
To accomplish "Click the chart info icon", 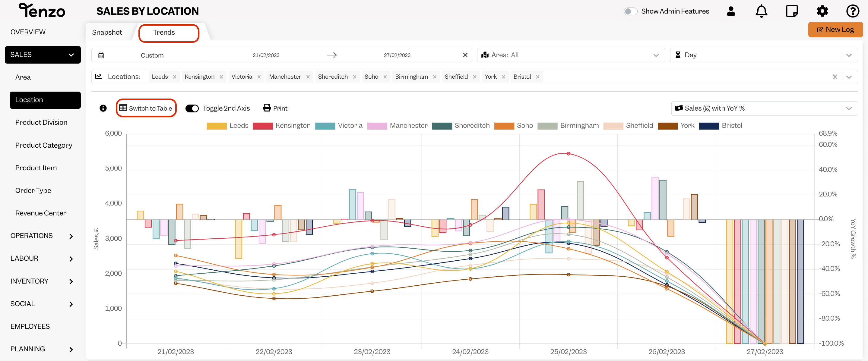I will pyautogui.click(x=103, y=108).
